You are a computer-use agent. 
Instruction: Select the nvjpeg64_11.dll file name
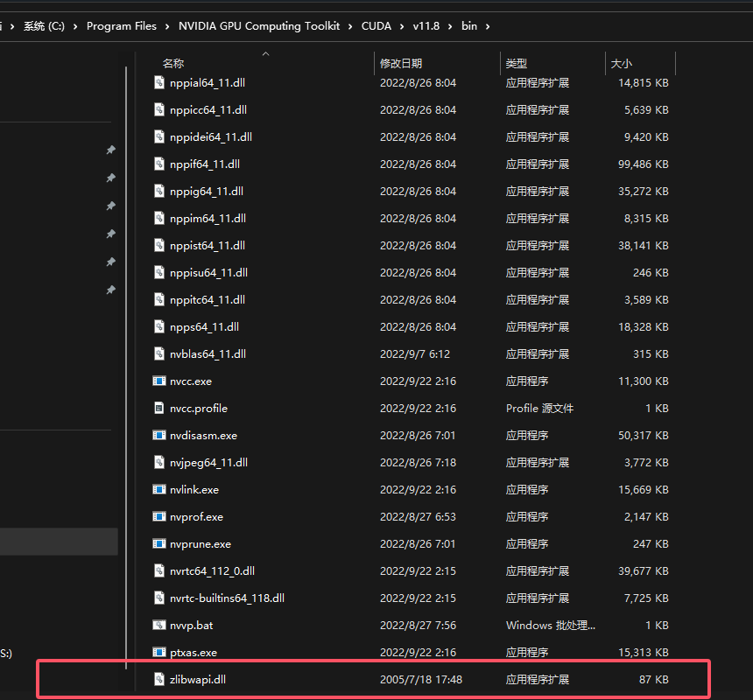coord(209,463)
